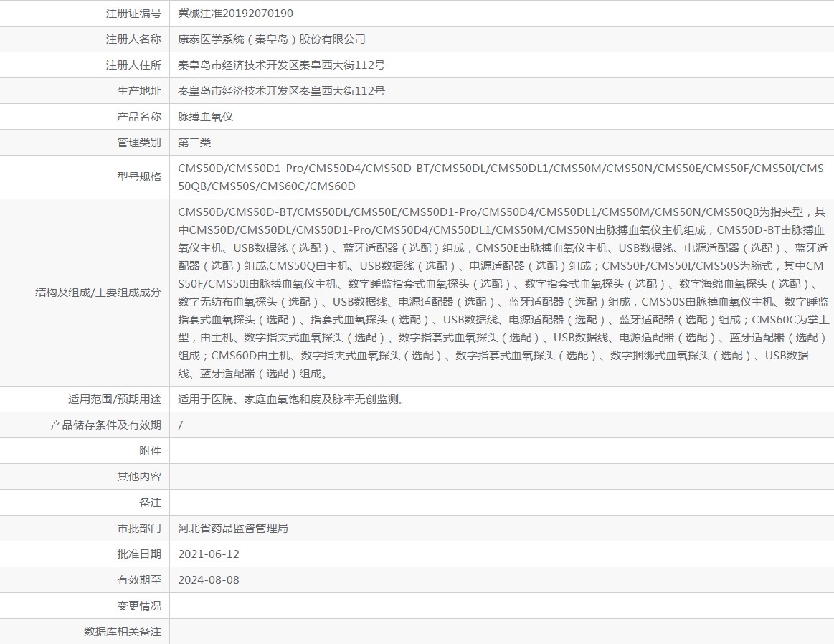834x644 pixels.
Task: Click the 结构及组成/主要组成成分 label
Action: click(x=98, y=292)
